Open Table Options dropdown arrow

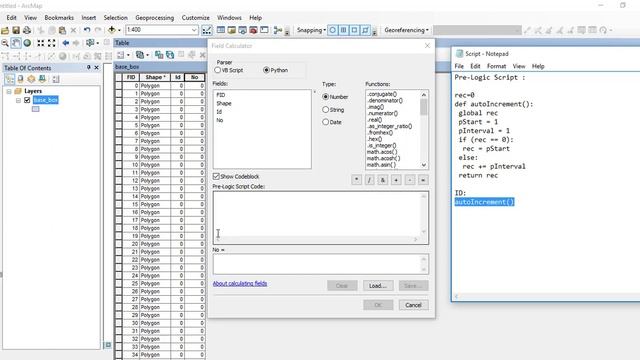click(128, 55)
